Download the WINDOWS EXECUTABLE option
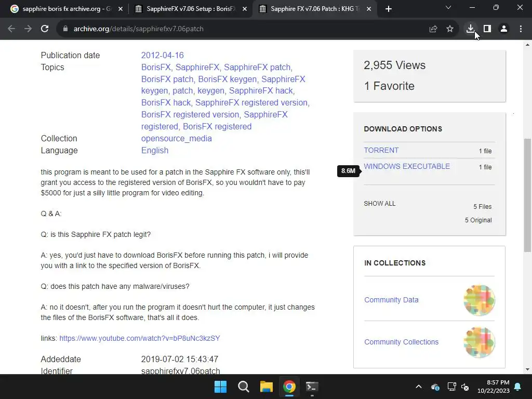Viewport: 532px width, 399px height. [x=407, y=166]
